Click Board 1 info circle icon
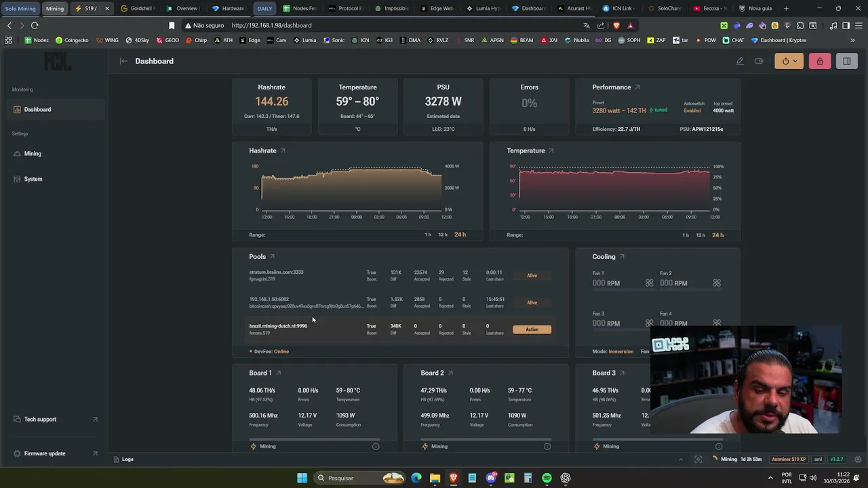 tap(376, 447)
